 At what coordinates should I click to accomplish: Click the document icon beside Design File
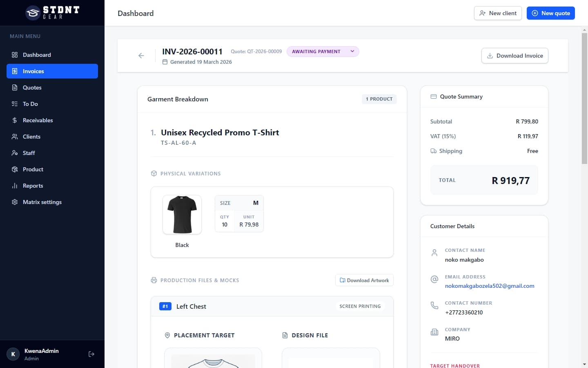(285, 335)
